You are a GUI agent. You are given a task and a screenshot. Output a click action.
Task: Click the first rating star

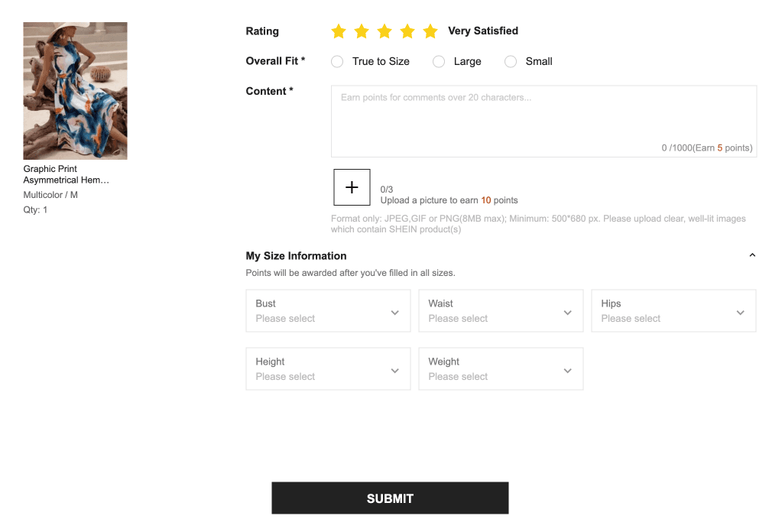[x=339, y=31]
